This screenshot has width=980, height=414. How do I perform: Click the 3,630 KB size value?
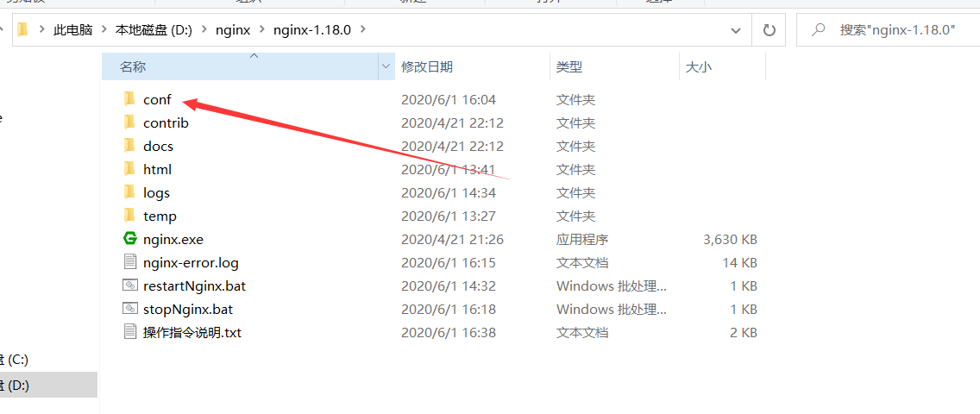(x=730, y=239)
